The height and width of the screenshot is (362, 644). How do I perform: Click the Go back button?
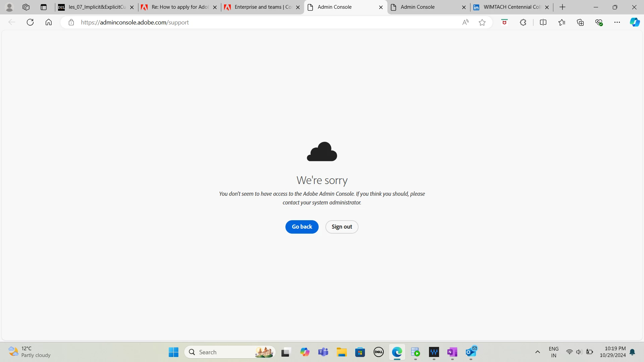pyautogui.click(x=302, y=227)
